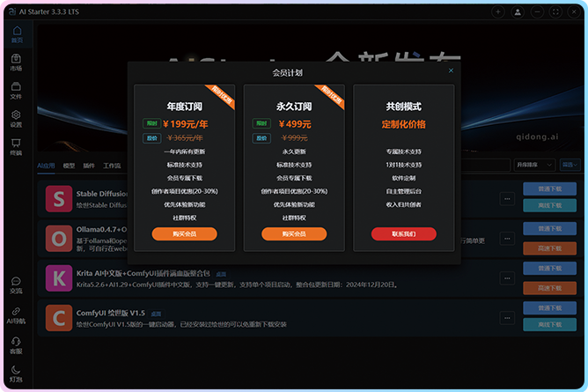Screen dimensions: 588x392
Task: Click the ComfyUI 绘世版 V1.5 title
Action: tap(111, 313)
